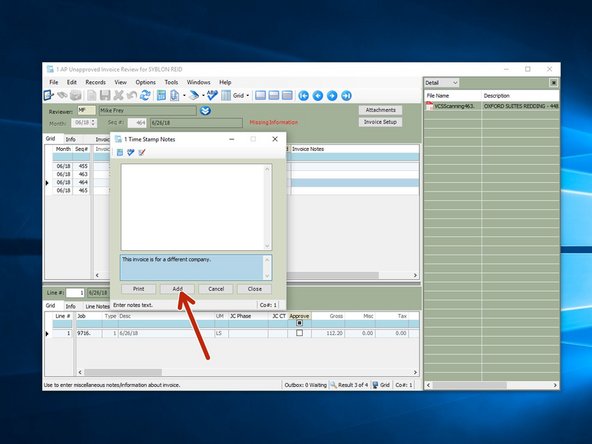Click the greyed-out printer icon in toolbar
The height and width of the screenshot is (444, 592).
(76, 96)
